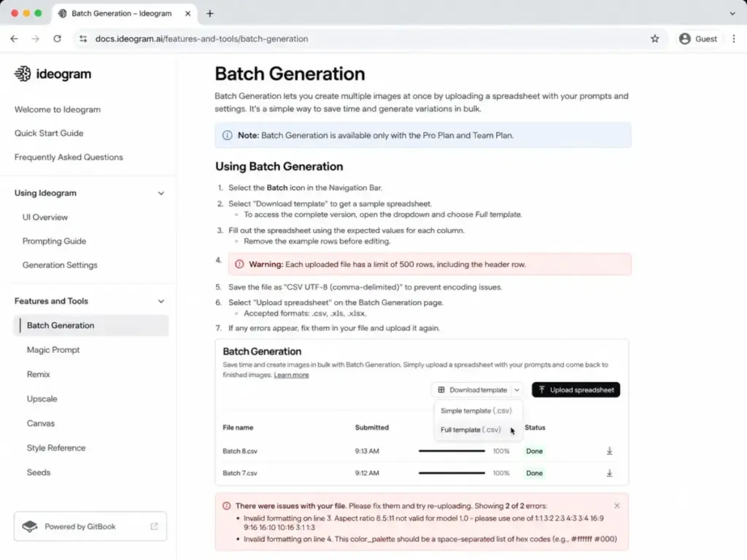Click the address bar URL
The image size is (747, 560).
[201, 39]
